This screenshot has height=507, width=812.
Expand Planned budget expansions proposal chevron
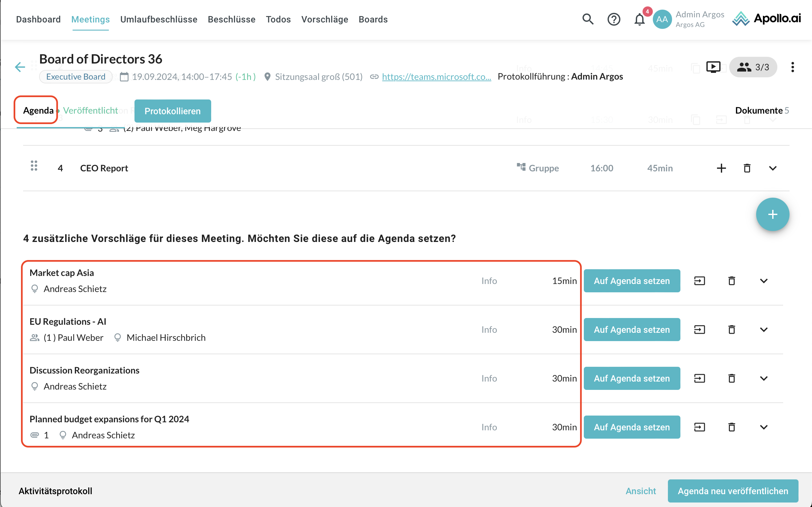763,427
